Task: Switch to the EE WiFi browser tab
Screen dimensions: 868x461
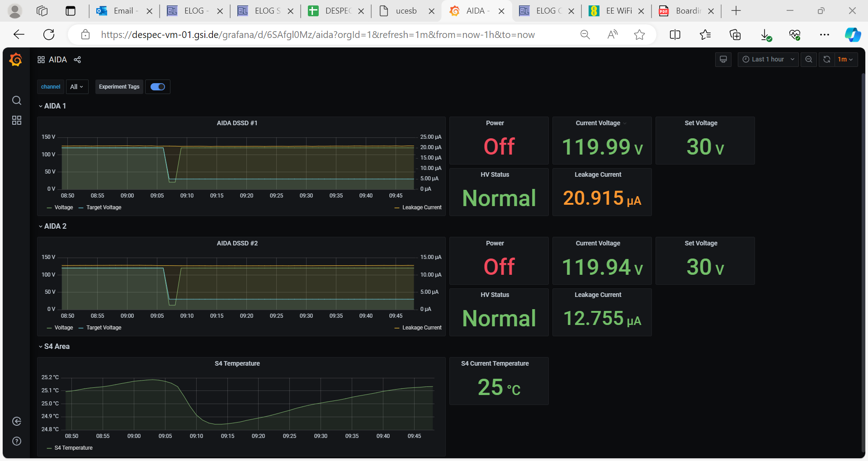Action: click(617, 11)
